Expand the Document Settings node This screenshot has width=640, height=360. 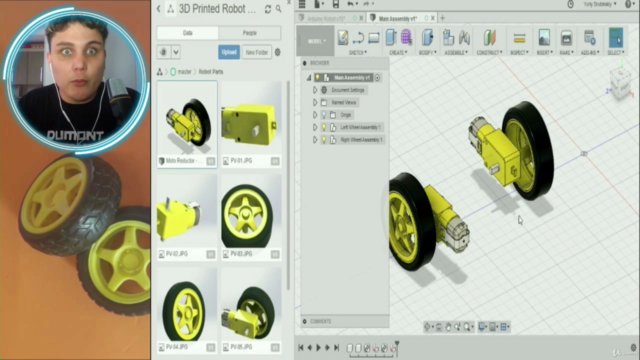pyautogui.click(x=315, y=90)
